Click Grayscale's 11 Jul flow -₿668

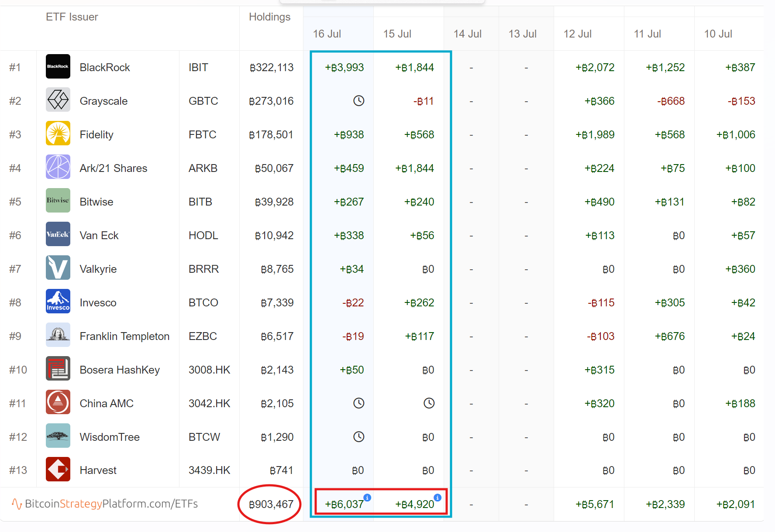[x=671, y=101]
